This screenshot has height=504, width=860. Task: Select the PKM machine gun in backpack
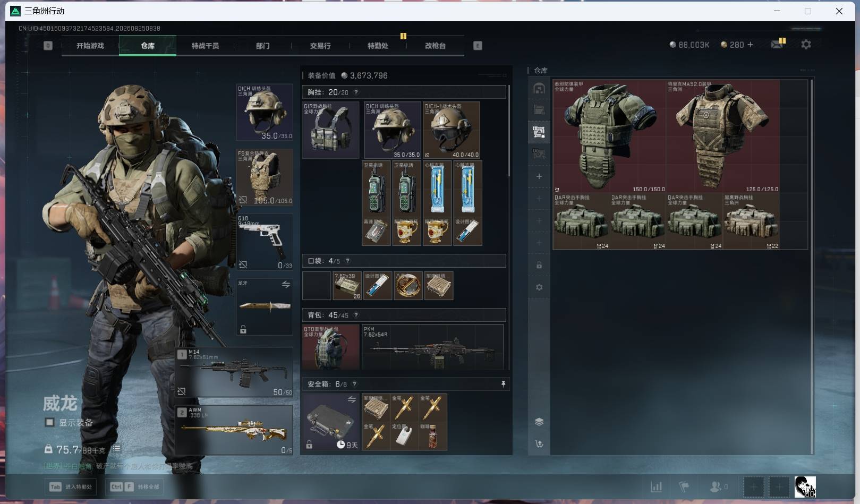(x=432, y=347)
